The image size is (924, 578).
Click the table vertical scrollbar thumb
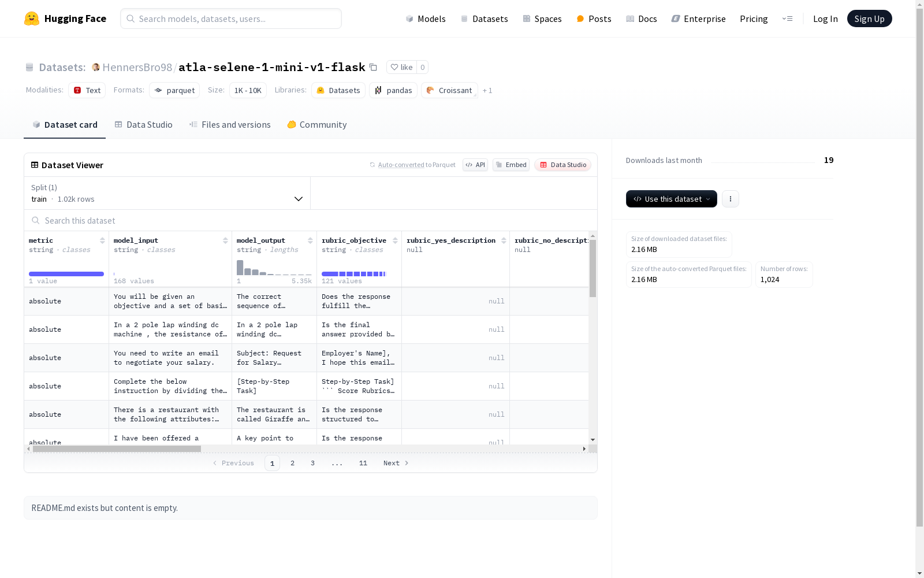coord(593,268)
